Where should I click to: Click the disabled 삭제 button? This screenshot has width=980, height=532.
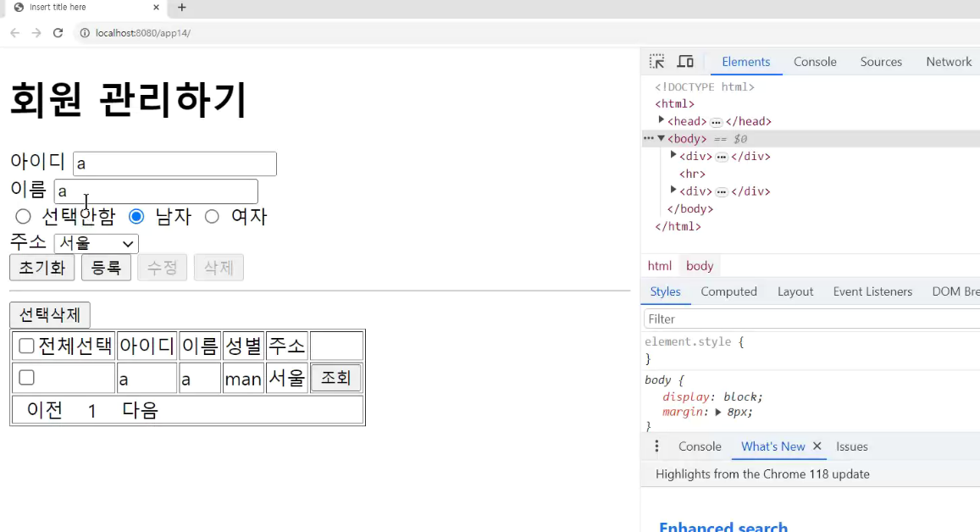tap(219, 268)
